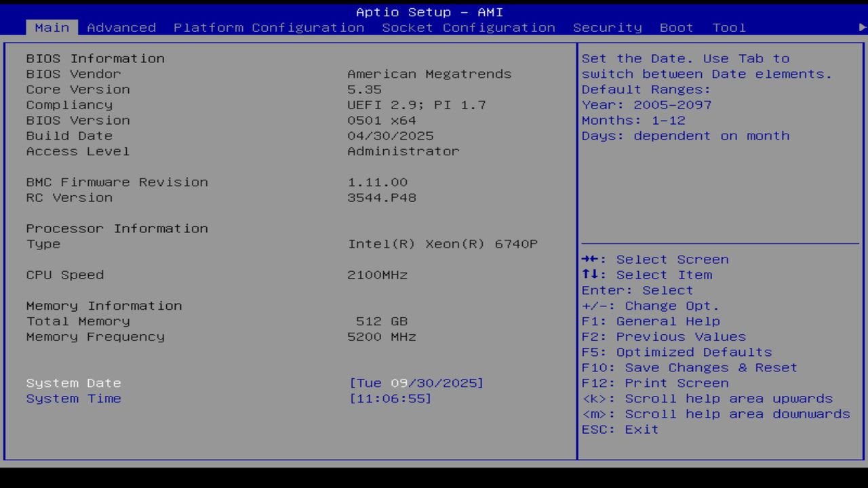Select the Main menu tab
Viewport: 868px width, 488px height.
52,27
